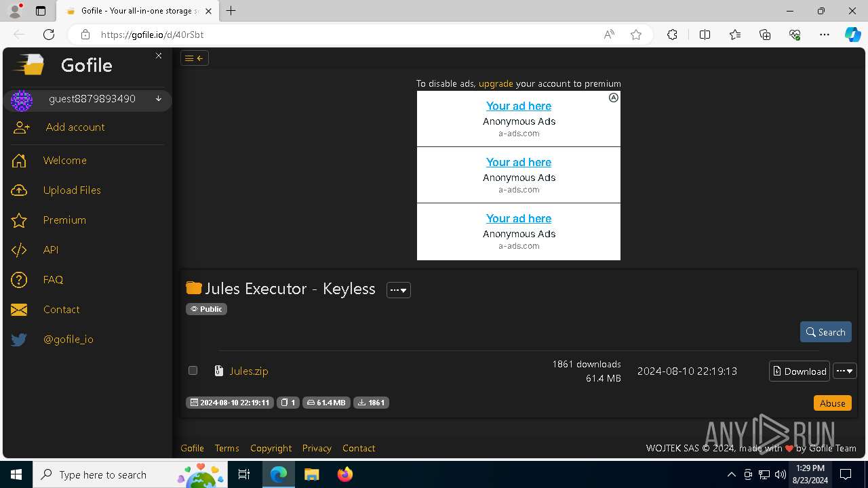Open the FAQ sidebar item
This screenshot has height=488, width=868.
(53, 280)
